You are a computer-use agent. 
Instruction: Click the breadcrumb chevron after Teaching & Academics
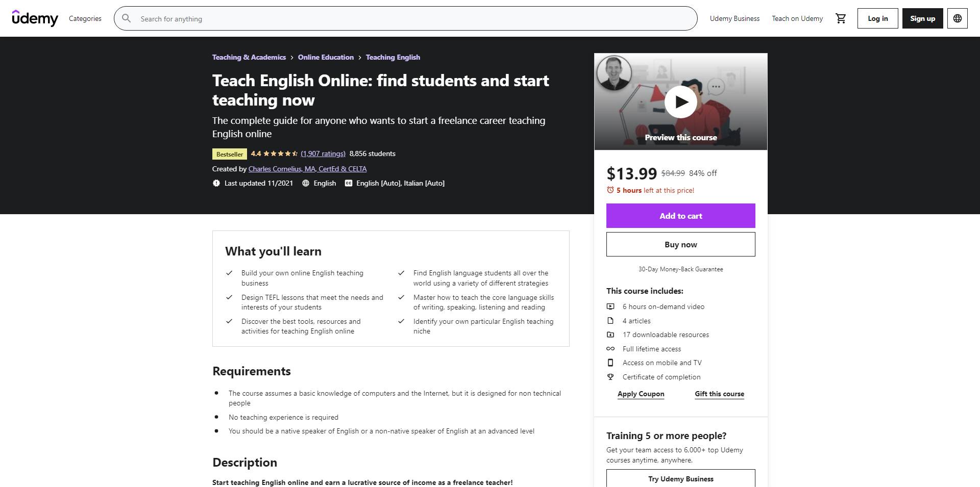(x=292, y=58)
